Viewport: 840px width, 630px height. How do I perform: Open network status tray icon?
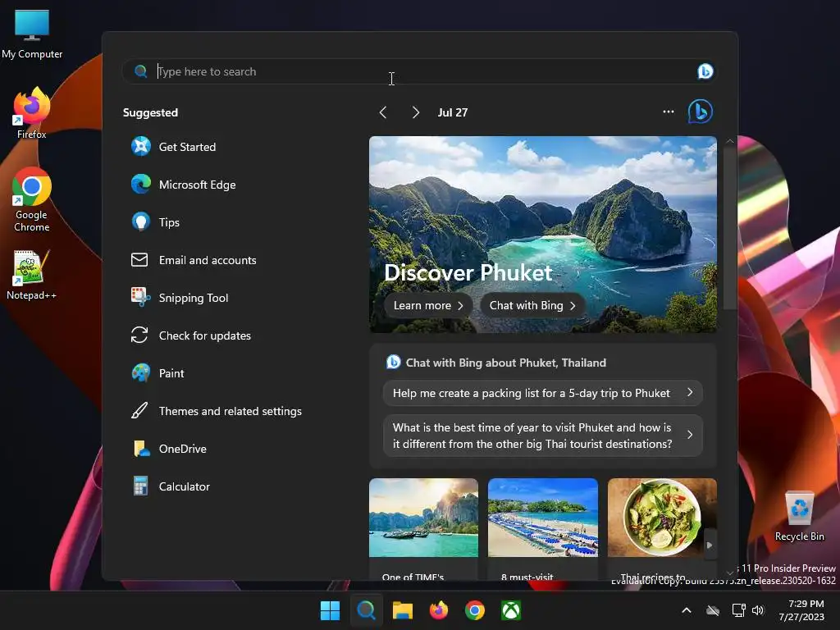pos(739,610)
